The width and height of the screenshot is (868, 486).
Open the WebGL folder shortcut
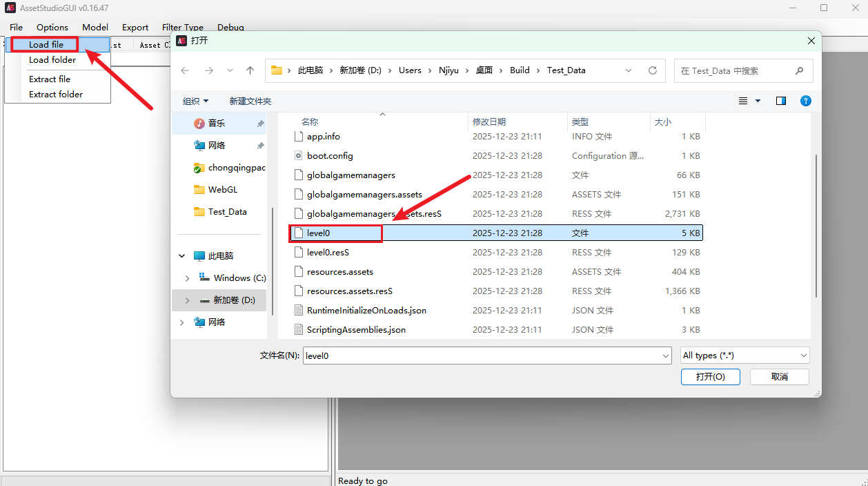tap(222, 189)
